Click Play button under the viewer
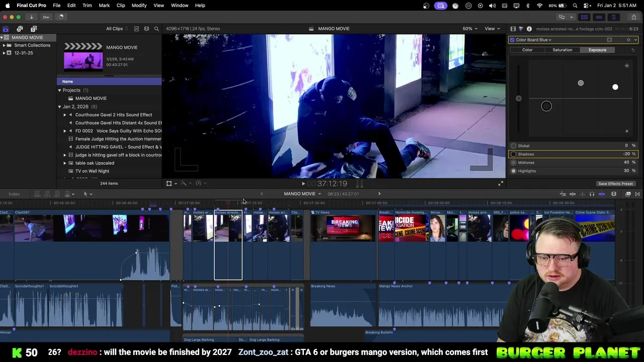Screen dimensions: 644x362 coord(303,184)
